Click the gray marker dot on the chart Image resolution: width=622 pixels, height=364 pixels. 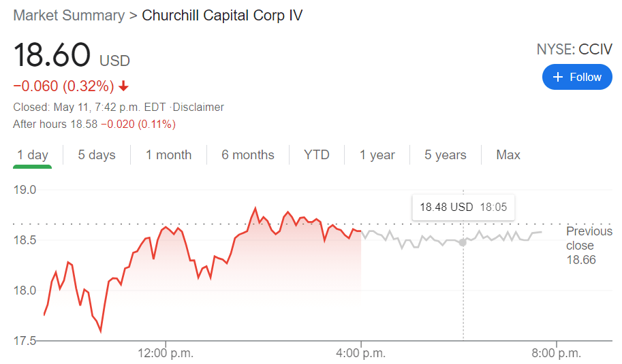pos(463,242)
